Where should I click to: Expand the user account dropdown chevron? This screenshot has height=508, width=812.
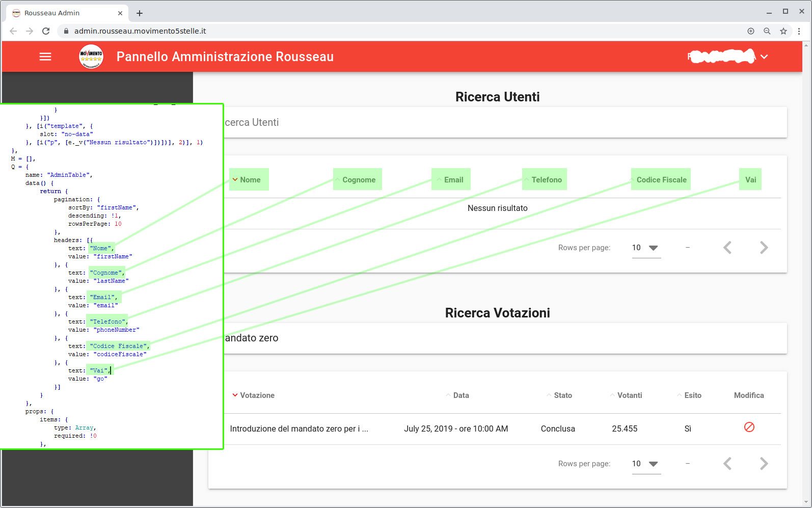pos(764,57)
